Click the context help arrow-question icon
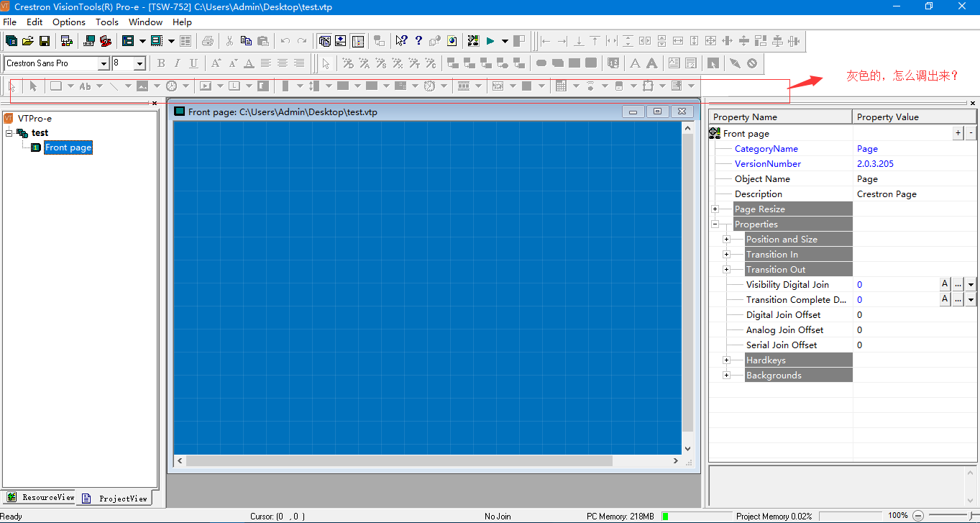The image size is (980, 523). coord(401,41)
